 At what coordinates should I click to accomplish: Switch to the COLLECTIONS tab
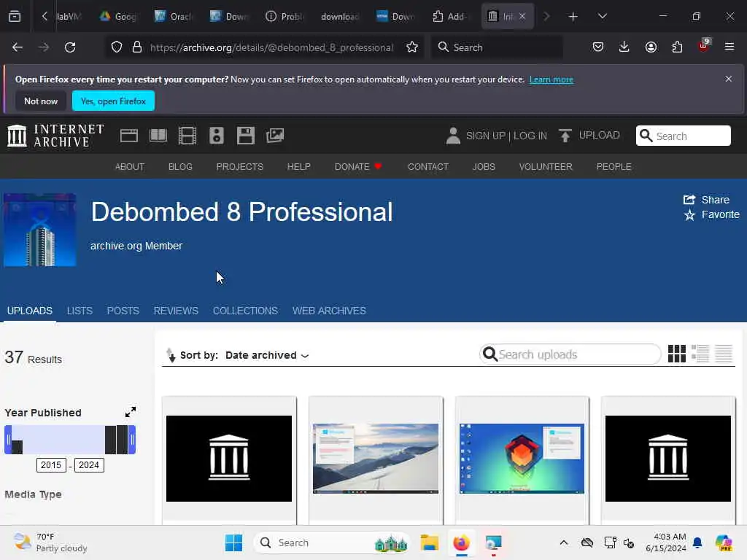[x=245, y=311]
